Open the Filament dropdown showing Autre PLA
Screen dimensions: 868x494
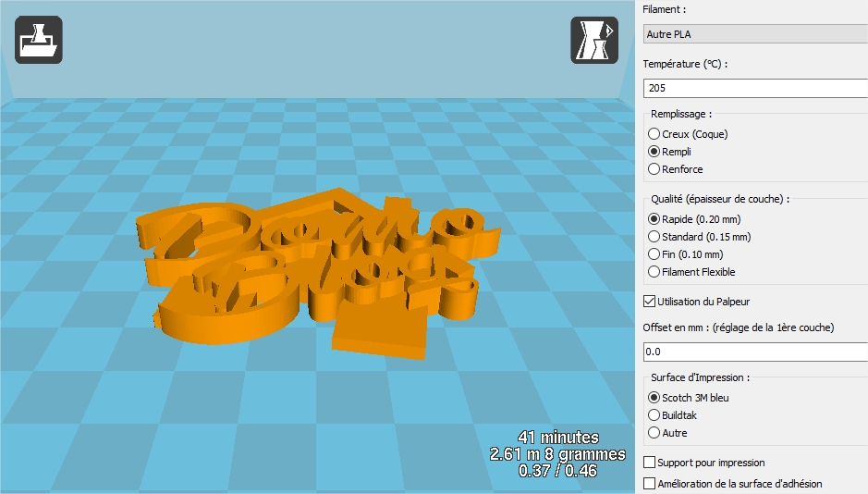point(754,34)
